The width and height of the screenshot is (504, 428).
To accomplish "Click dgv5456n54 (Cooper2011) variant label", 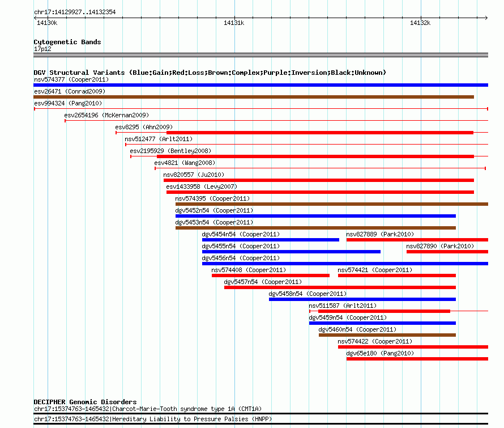I will tap(241, 258).
